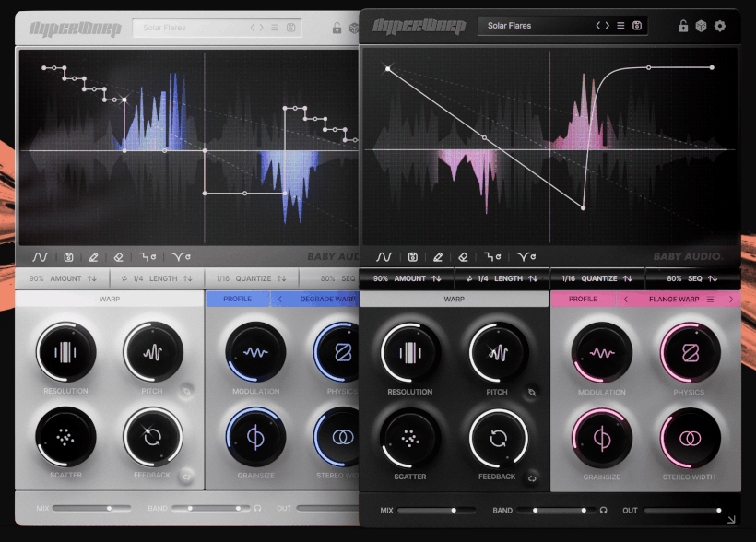
Task: Click the save curve icon under the dark display
Action: click(x=413, y=257)
